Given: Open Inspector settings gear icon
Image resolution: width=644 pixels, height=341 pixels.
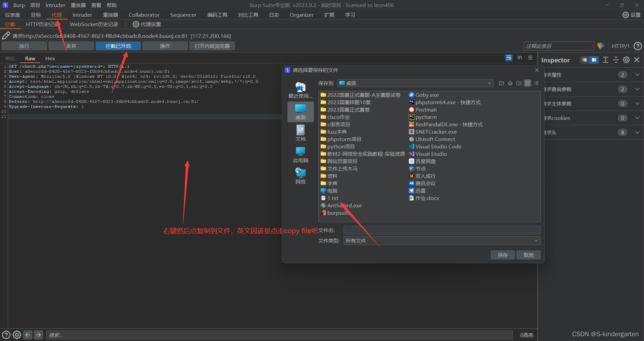Looking at the screenshot, I should tap(626, 60).
